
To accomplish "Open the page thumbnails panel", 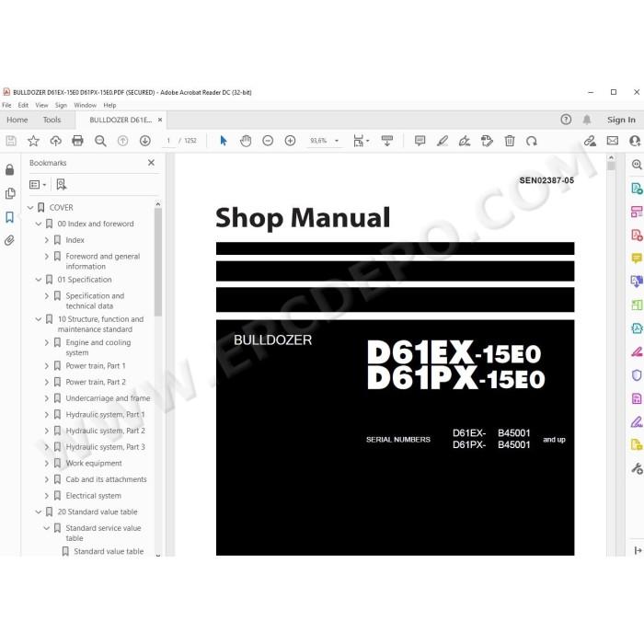I will click(x=10, y=193).
